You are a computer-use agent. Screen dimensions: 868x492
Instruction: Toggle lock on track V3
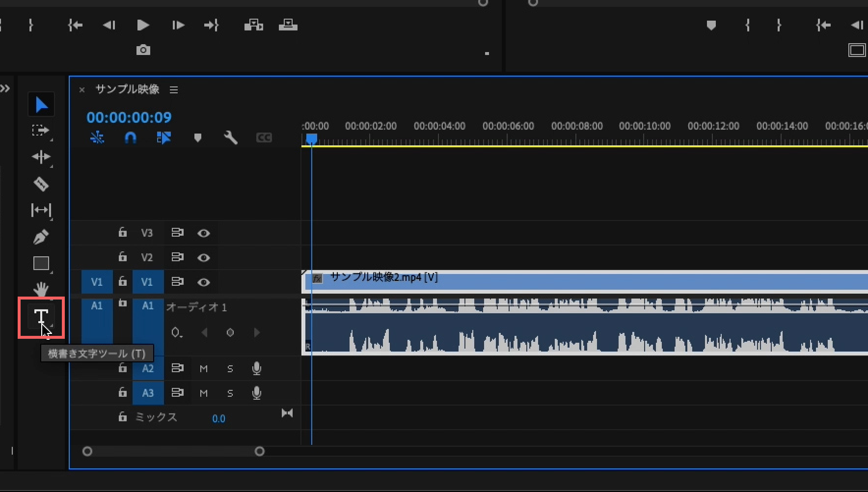(x=122, y=232)
